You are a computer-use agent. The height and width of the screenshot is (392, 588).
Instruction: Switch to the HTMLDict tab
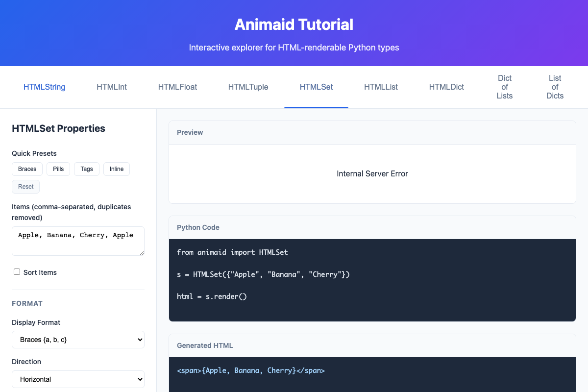446,87
